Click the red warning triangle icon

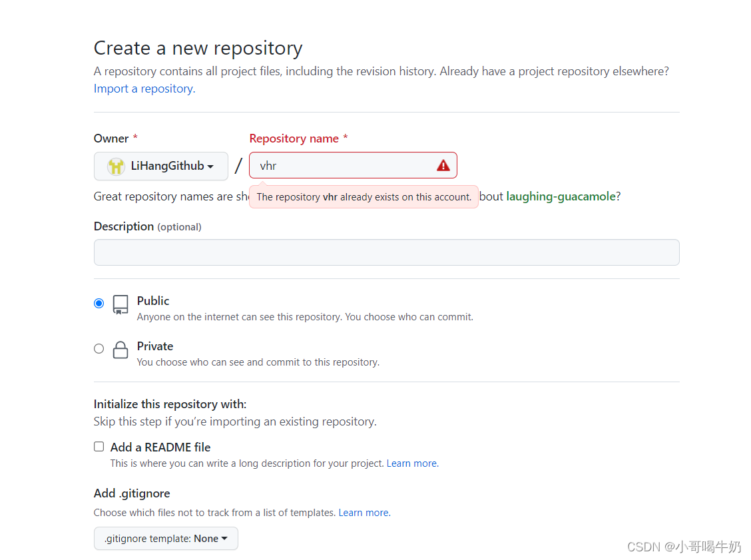click(x=443, y=166)
